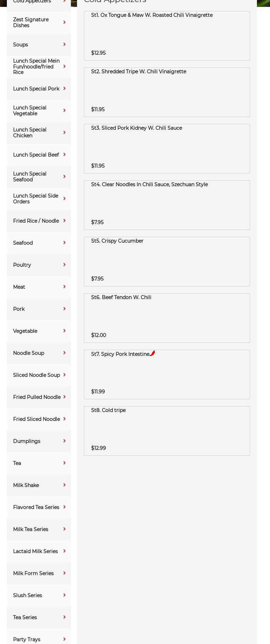The image size is (270, 644).
Task: Click the red arrow beside Seafood
Action: tap(64, 243)
